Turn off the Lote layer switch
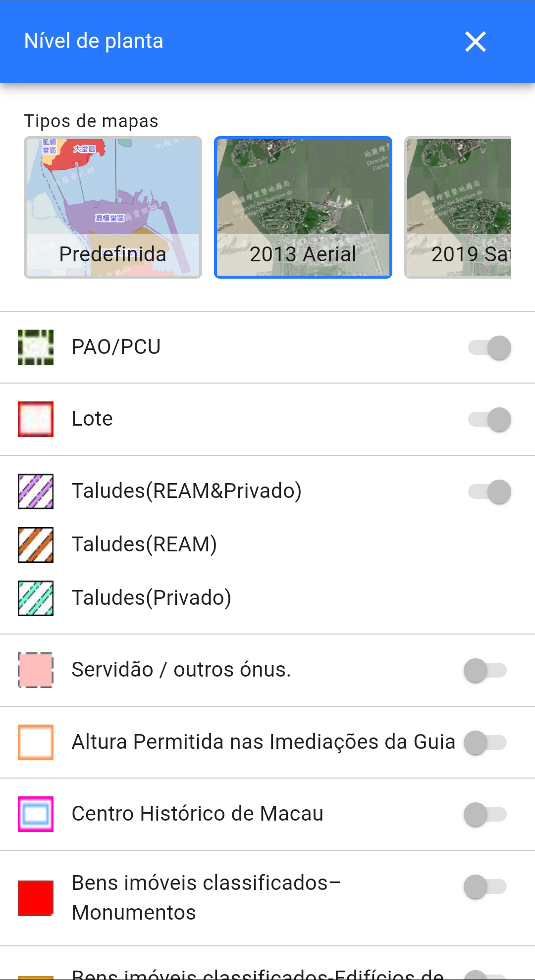Screen dimensions: 535x980 coord(489,419)
